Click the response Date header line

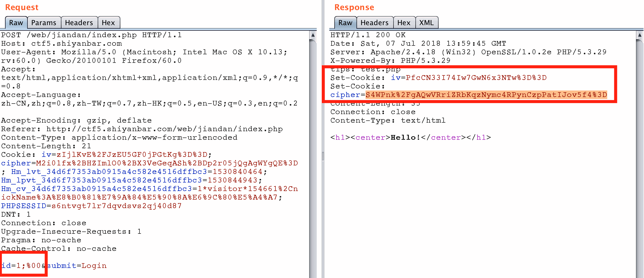coord(418,43)
